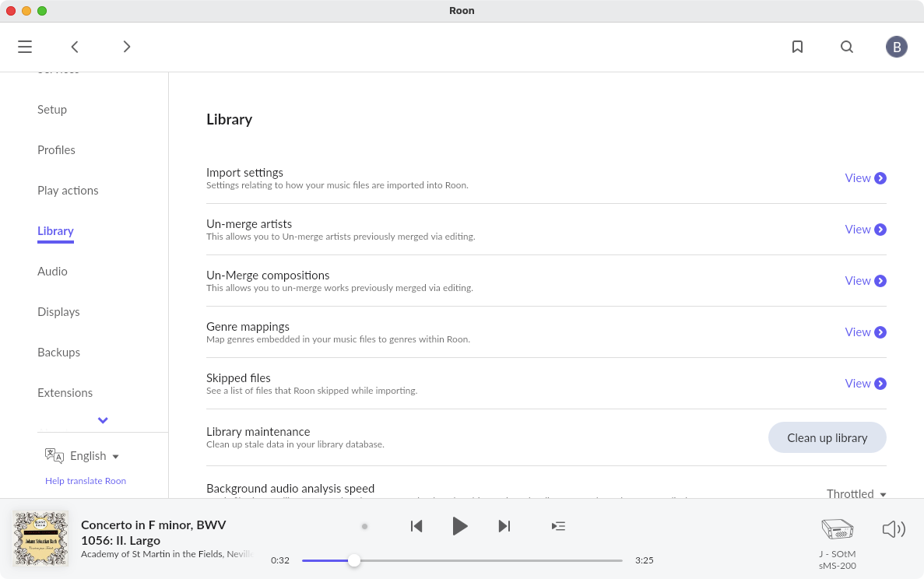Open Help translate Roon link
The width and height of the screenshot is (924, 579).
click(x=86, y=481)
